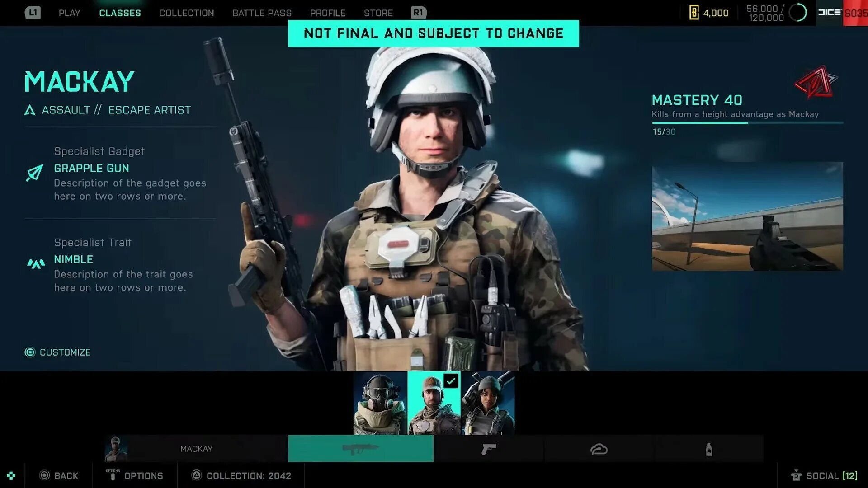
Task: Switch to the Collection tab
Action: (x=186, y=13)
